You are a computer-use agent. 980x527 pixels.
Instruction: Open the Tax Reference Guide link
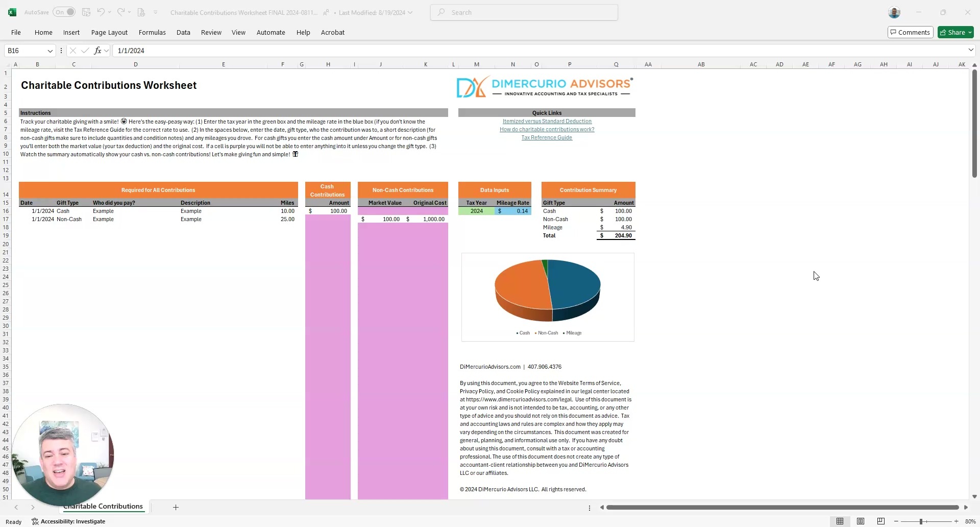coord(547,137)
